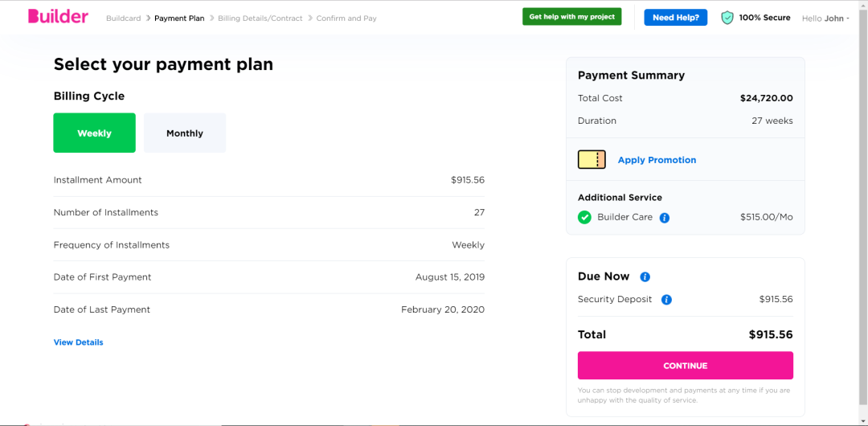Open the info icon beside Due Now
Image resolution: width=868 pixels, height=426 pixels.
(645, 276)
